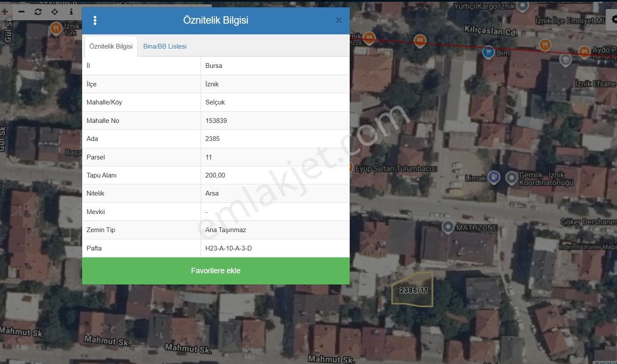Click the Göker Dershanesi map label
The height and width of the screenshot is (364, 617).
tap(589, 222)
